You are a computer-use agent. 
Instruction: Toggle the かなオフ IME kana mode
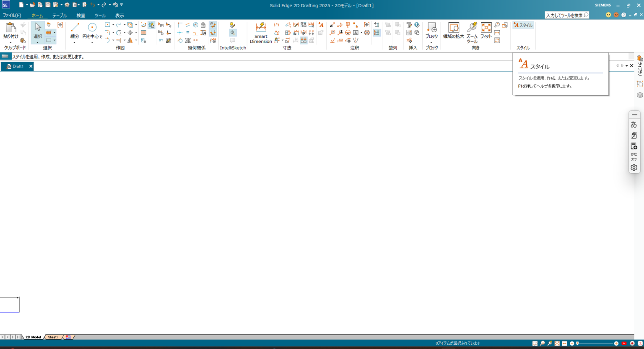(x=634, y=156)
